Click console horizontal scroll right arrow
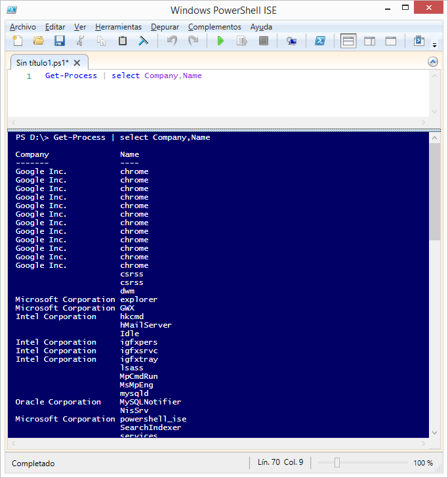The height and width of the screenshot is (478, 448). click(423, 444)
